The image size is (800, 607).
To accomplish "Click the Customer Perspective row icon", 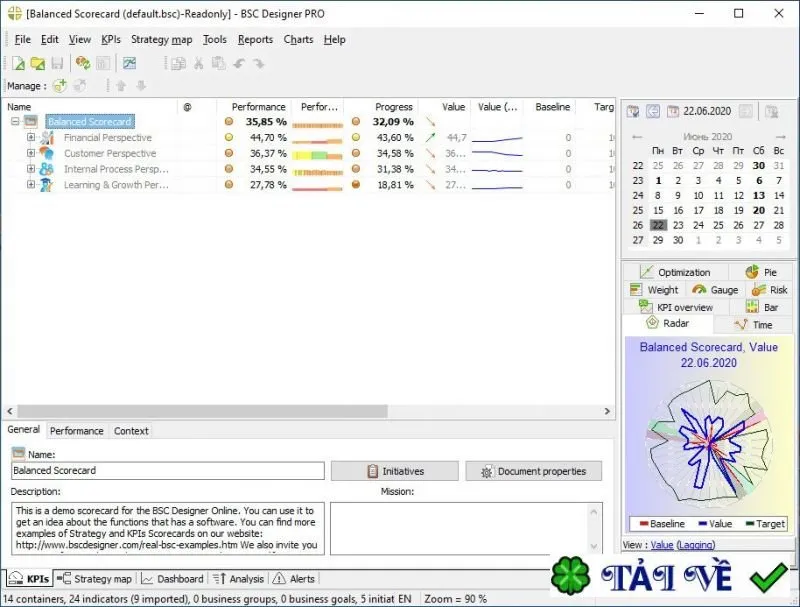I will coord(47,153).
